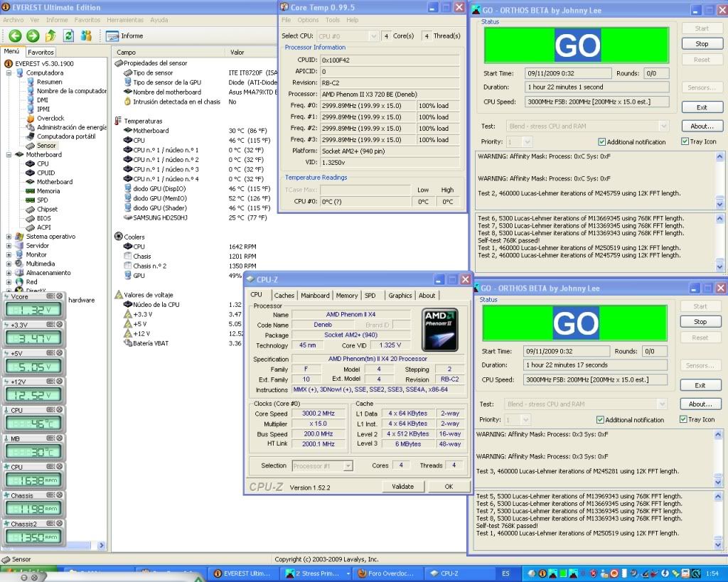Click the ES language indicator in taskbar

point(505,573)
